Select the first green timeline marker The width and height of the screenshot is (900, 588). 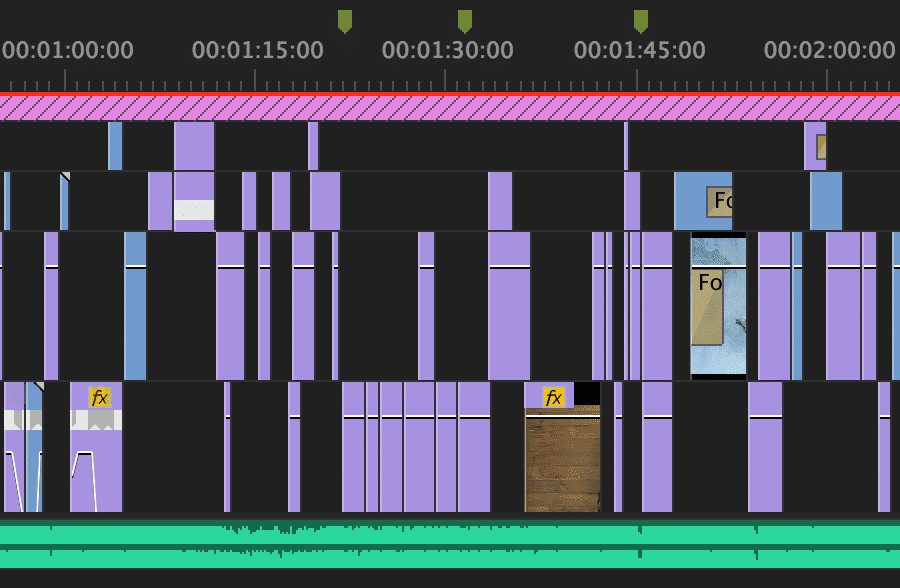344,21
